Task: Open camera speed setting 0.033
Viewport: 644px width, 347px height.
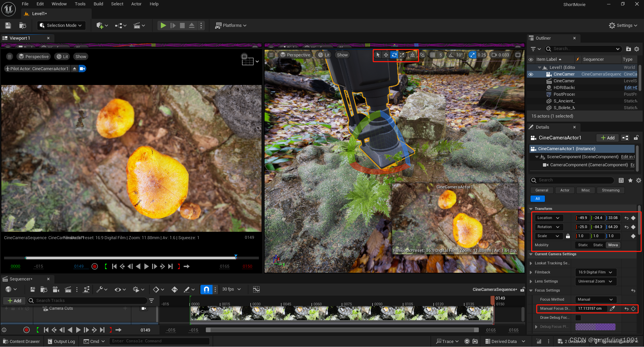Action: (x=500, y=55)
